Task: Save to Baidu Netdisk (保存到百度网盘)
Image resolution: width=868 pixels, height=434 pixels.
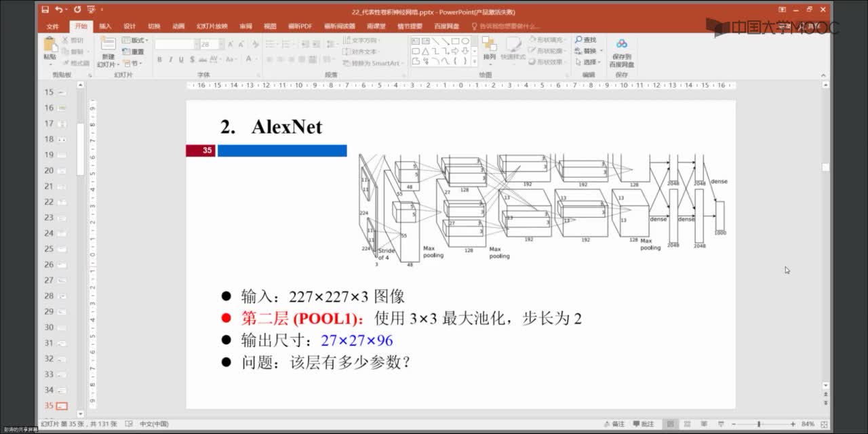Action: tap(622, 53)
